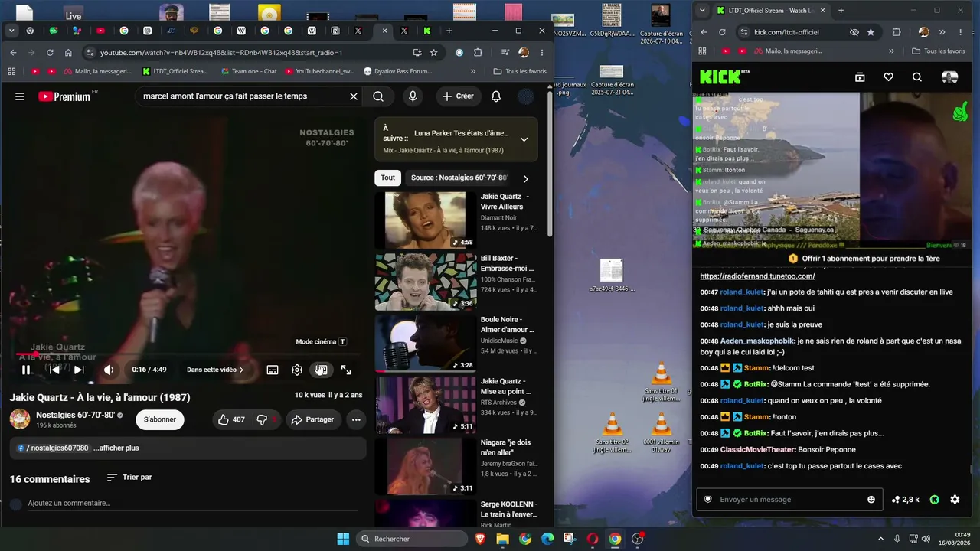Open Kick chat settings gear

point(955,500)
